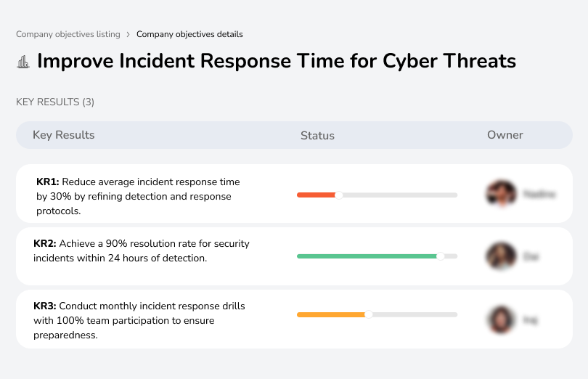
Task: Click the KR1 owner avatar
Action: [502, 194]
